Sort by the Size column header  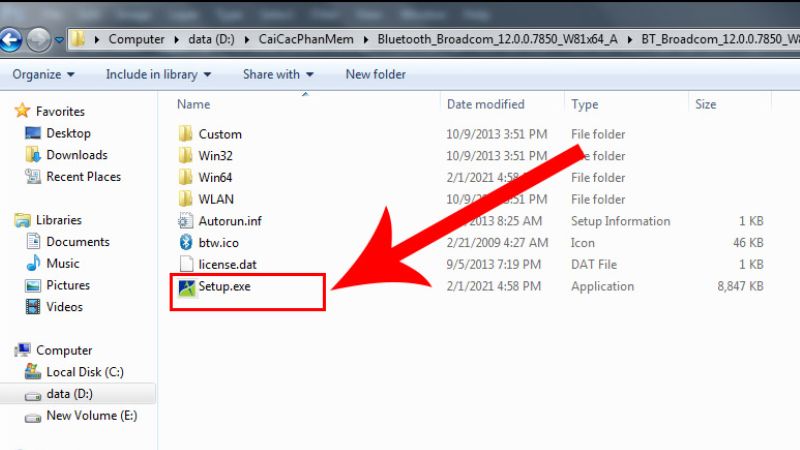pyautogui.click(x=706, y=104)
